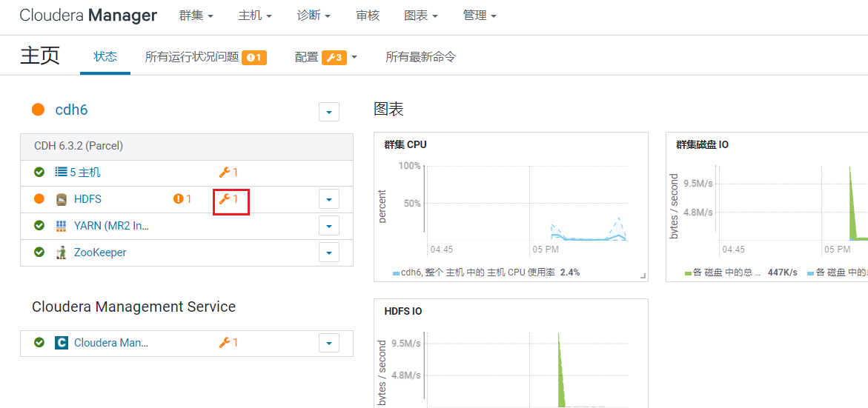
Task: Open the 诊断 menu
Action: 314,16
